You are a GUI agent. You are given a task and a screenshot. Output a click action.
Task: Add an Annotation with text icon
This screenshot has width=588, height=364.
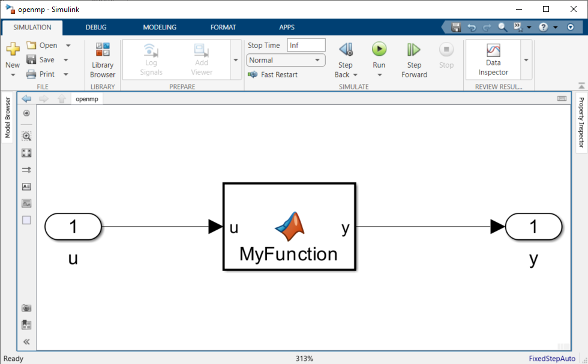coord(26,186)
